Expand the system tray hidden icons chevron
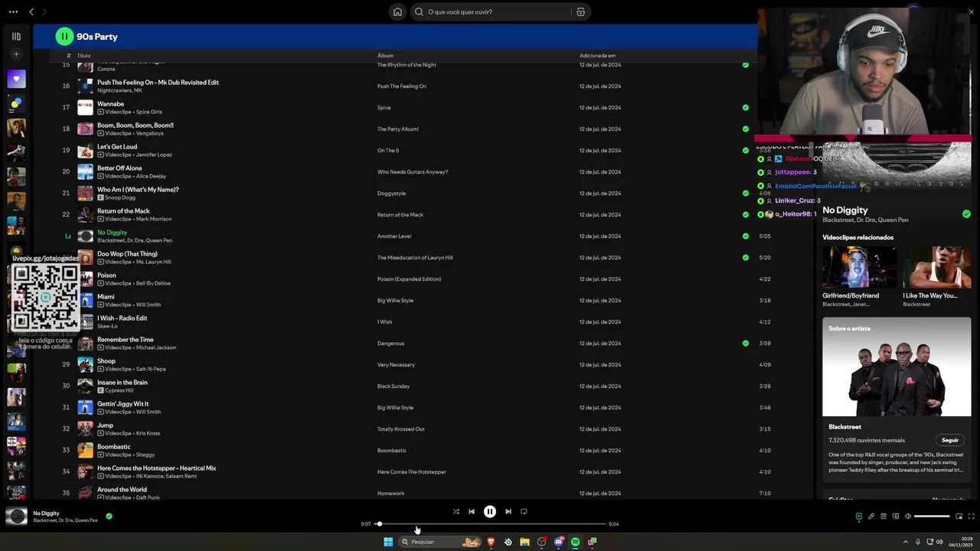Image resolution: width=980 pixels, height=551 pixels. [x=906, y=542]
